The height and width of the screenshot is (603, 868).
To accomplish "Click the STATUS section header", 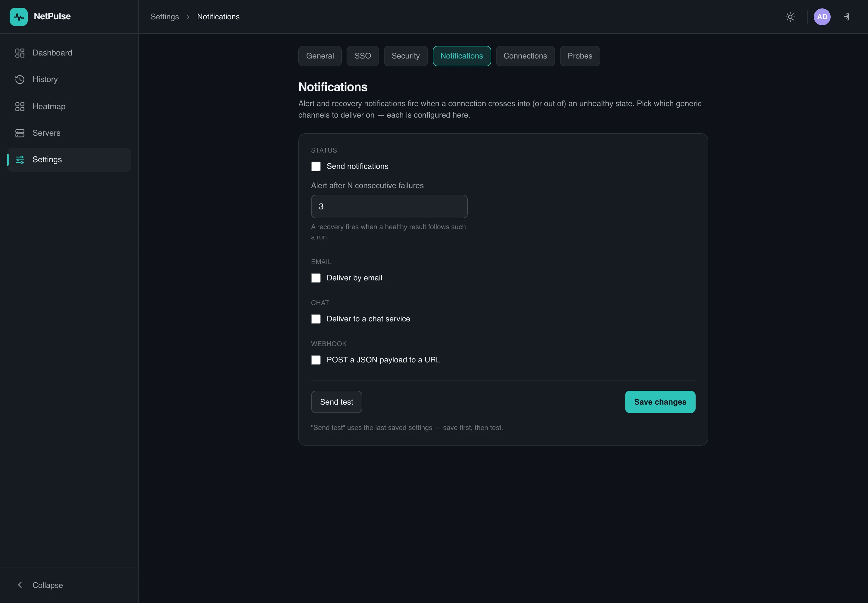I will (324, 150).
